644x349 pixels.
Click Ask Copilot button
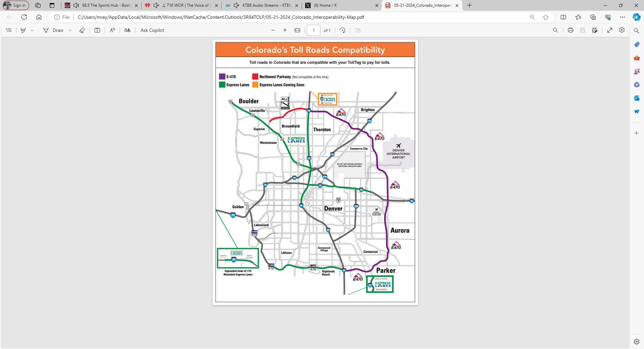pos(152,30)
